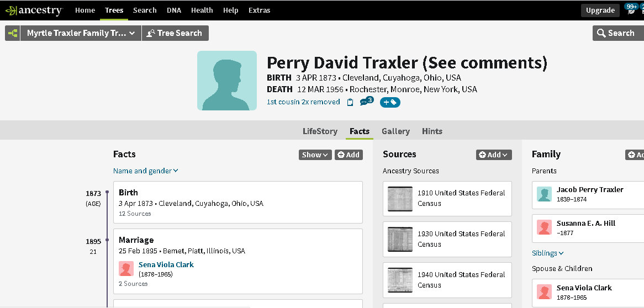Viewport: 644px width, 308px height.
Task: Switch to the LifeStory tab
Action: click(x=320, y=131)
